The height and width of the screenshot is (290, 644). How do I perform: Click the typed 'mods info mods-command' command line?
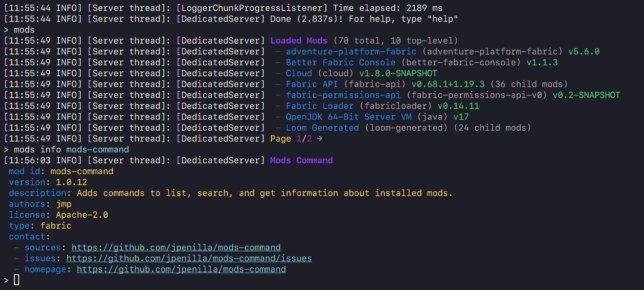71,150
